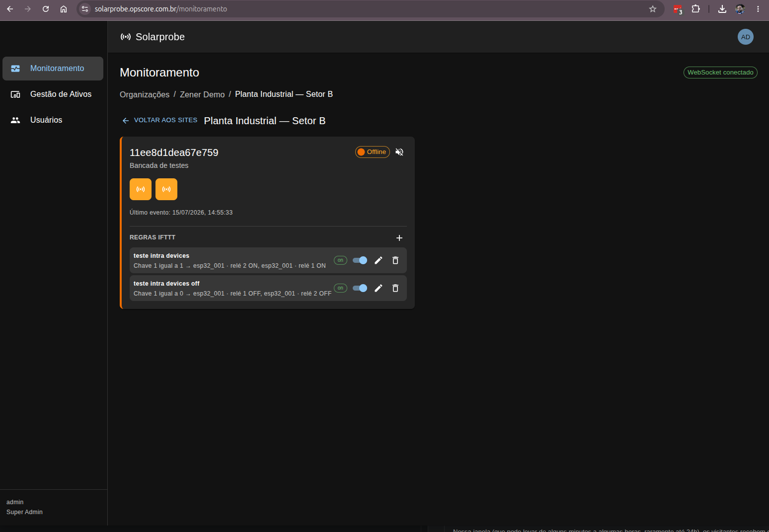This screenshot has width=769, height=532.
Task: Delete the 'teste intra devices off' rule
Action: (395, 288)
